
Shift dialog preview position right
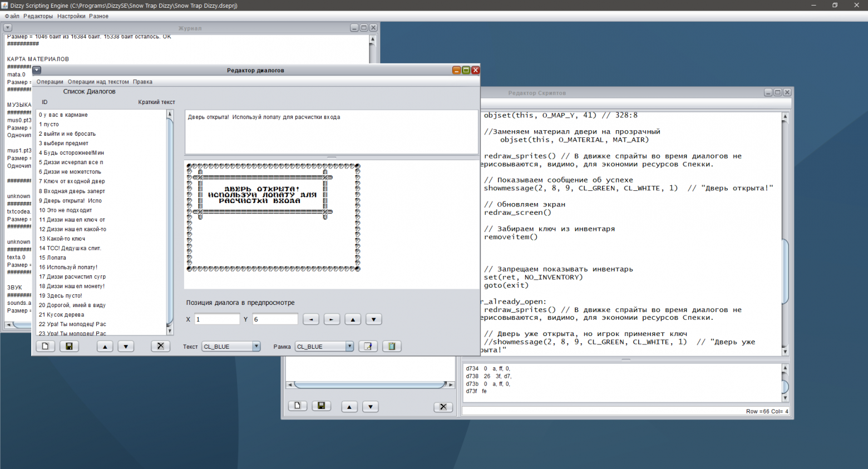(x=332, y=319)
